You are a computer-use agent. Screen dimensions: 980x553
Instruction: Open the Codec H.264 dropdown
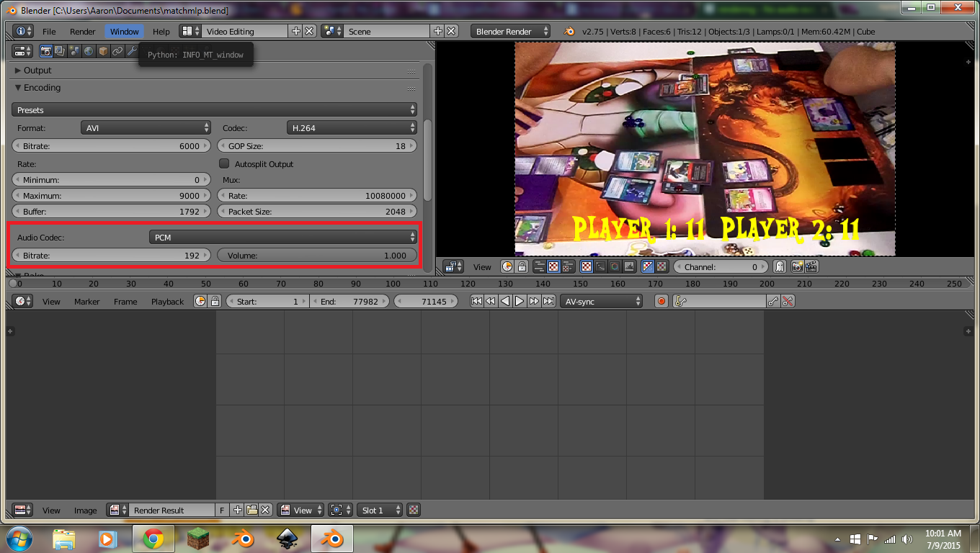(x=351, y=127)
